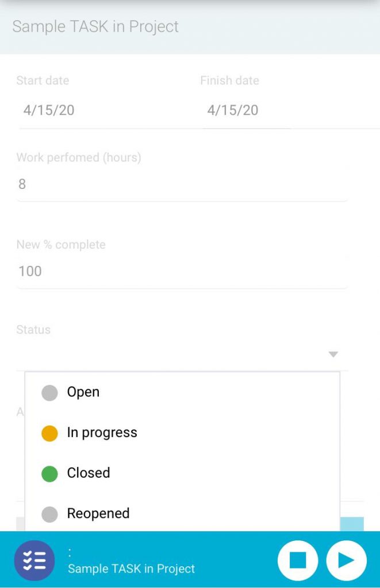
Task: Click the task checklist icon
Action: (x=34, y=560)
